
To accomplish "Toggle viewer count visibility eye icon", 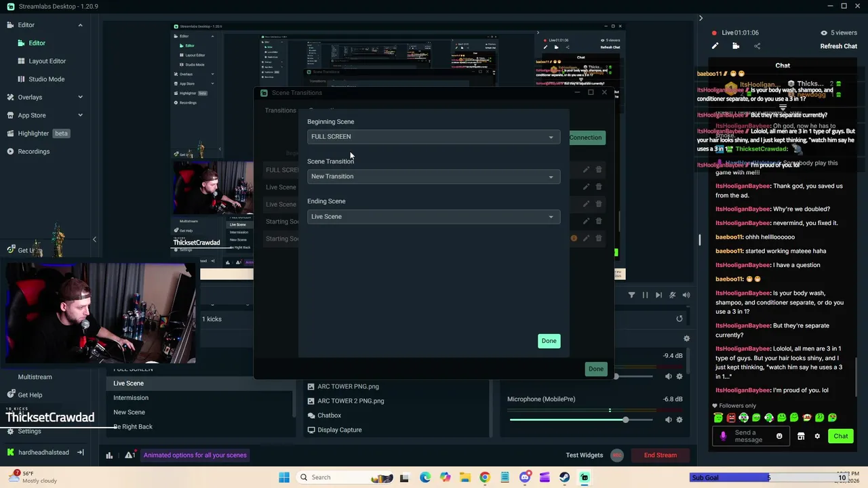I will point(824,33).
